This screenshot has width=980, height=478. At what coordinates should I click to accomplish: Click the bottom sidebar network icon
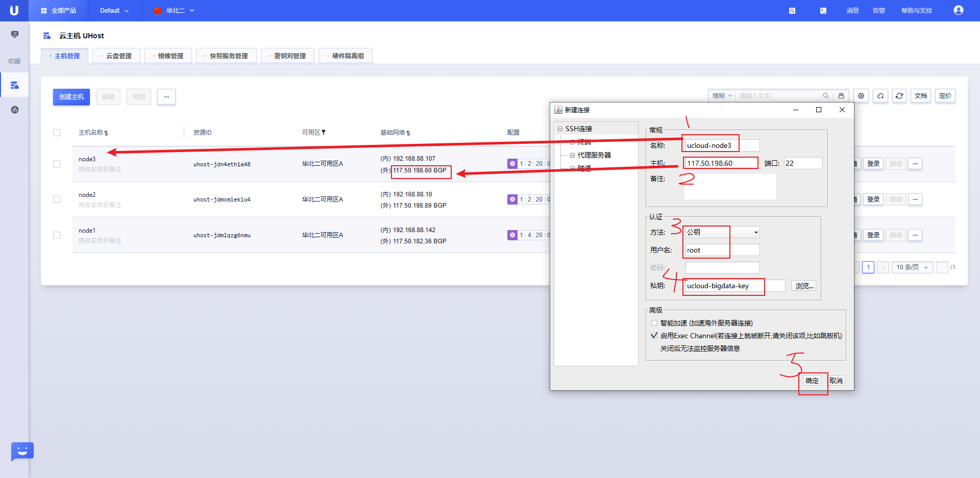(x=14, y=110)
